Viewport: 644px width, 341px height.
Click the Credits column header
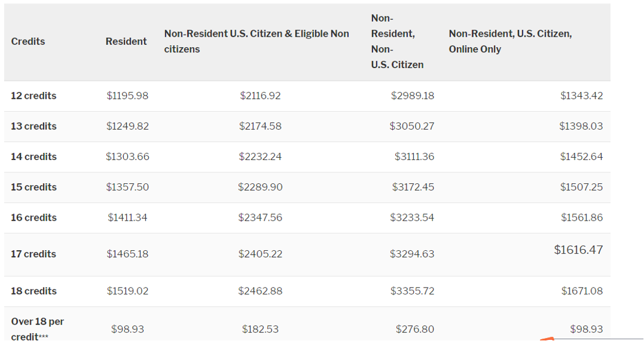(28, 41)
